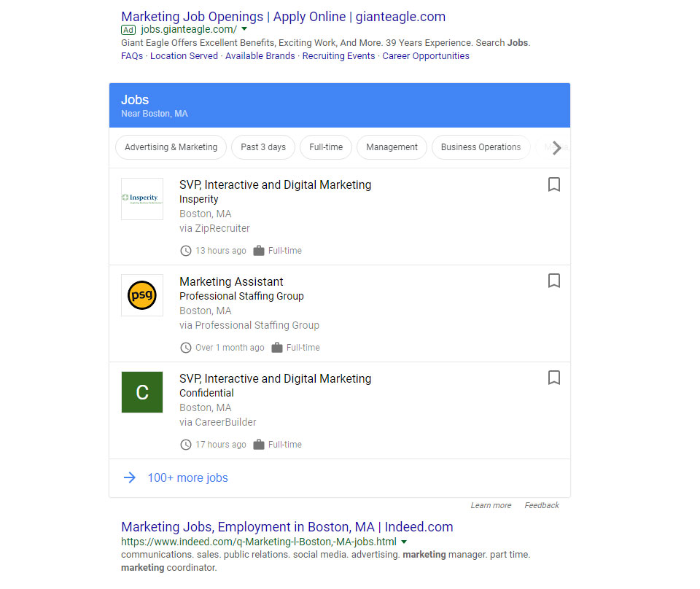The width and height of the screenshot is (700, 589).
Task: Apply the Past 3 days filter
Action: (x=263, y=147)
